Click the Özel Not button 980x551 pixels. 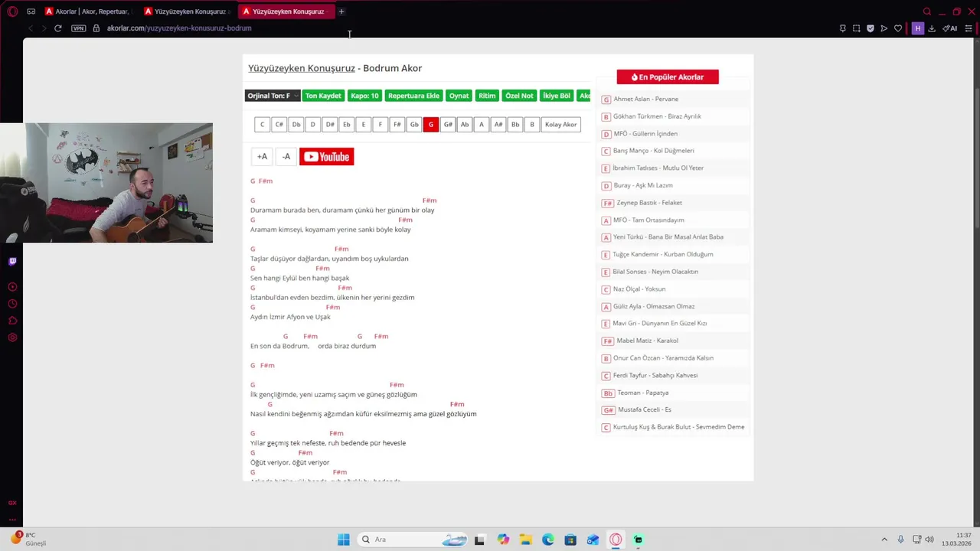[519, 96]
